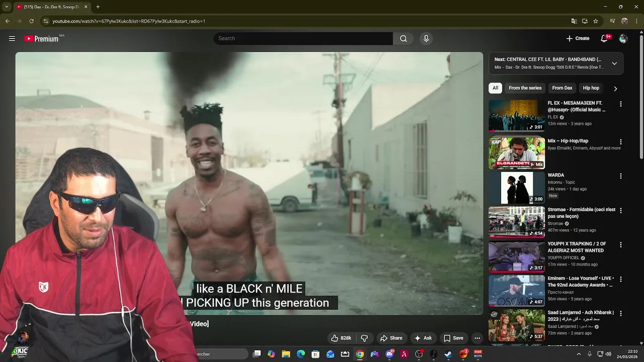Open Steam from the taskbar
The height and width of the screenshot is (362, 644).
[448, 354]
